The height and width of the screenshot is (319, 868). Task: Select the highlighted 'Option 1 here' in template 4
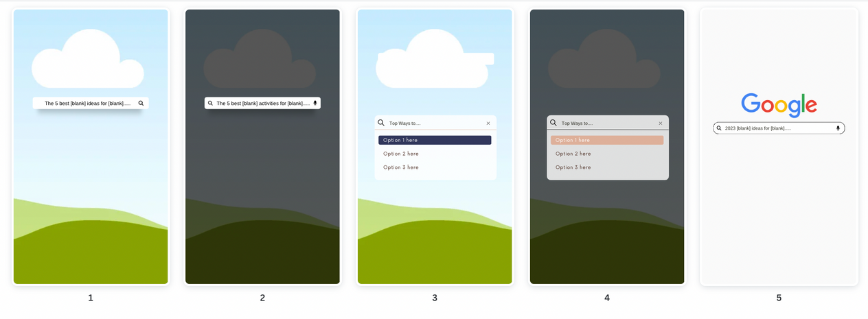[x=607, y=140]
